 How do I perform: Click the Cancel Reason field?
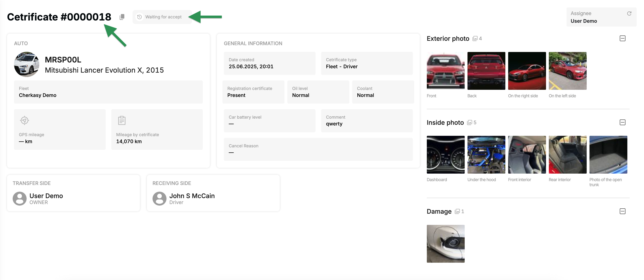coord(318,149)
